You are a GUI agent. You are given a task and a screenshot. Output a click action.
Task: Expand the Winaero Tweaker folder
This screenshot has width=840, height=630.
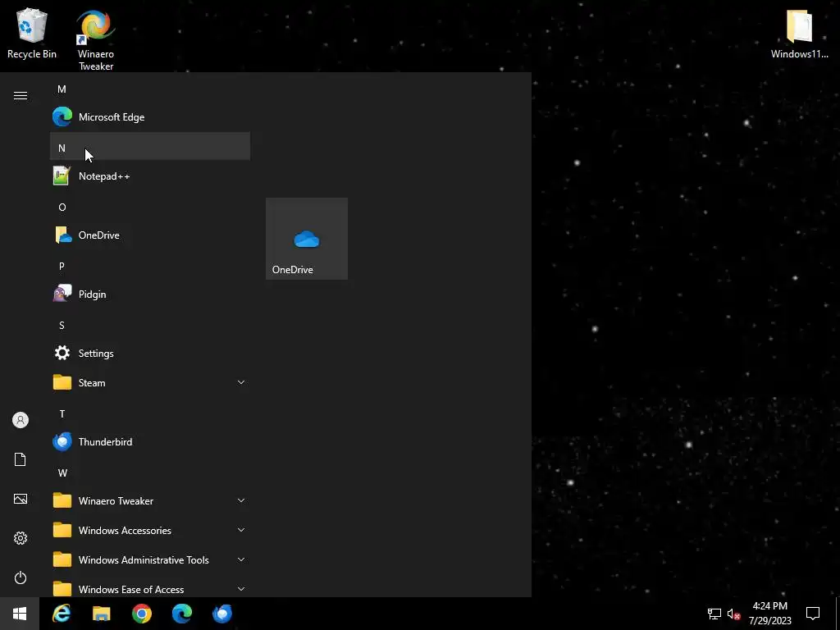[x=150, y=500]
